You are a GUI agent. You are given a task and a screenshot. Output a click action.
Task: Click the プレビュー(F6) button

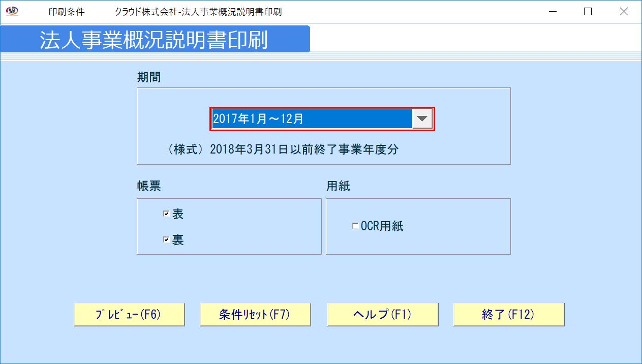tap(129, 314)
